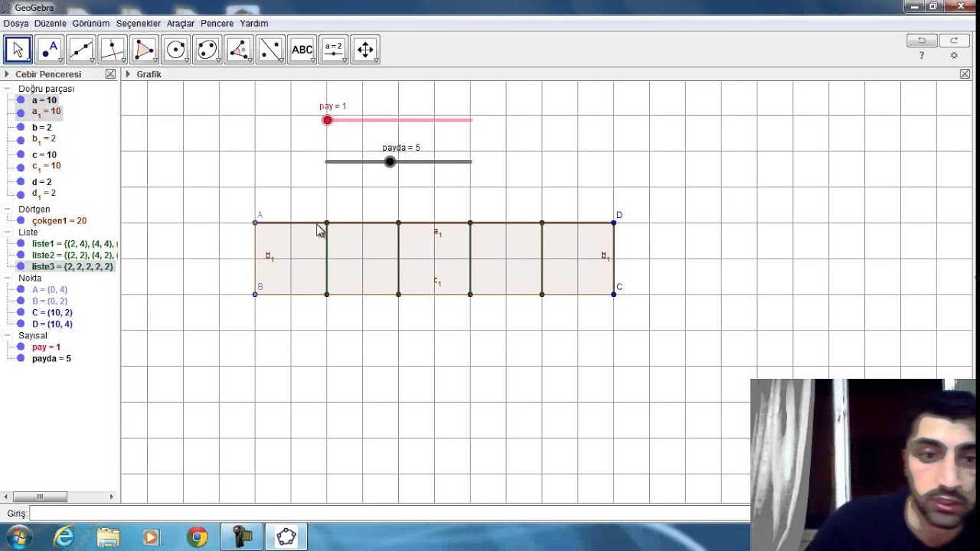
Task: Select the Polygon tool
Action: 144,50
